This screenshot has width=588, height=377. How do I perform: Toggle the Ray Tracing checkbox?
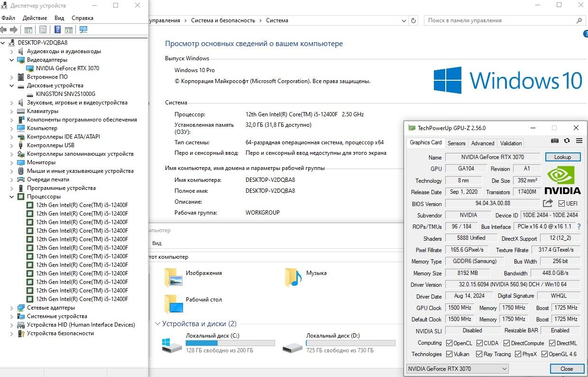point(478,354)
